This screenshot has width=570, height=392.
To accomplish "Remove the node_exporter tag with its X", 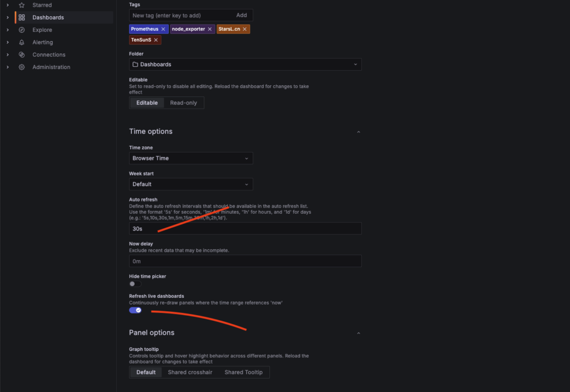I will click(210, 29).
